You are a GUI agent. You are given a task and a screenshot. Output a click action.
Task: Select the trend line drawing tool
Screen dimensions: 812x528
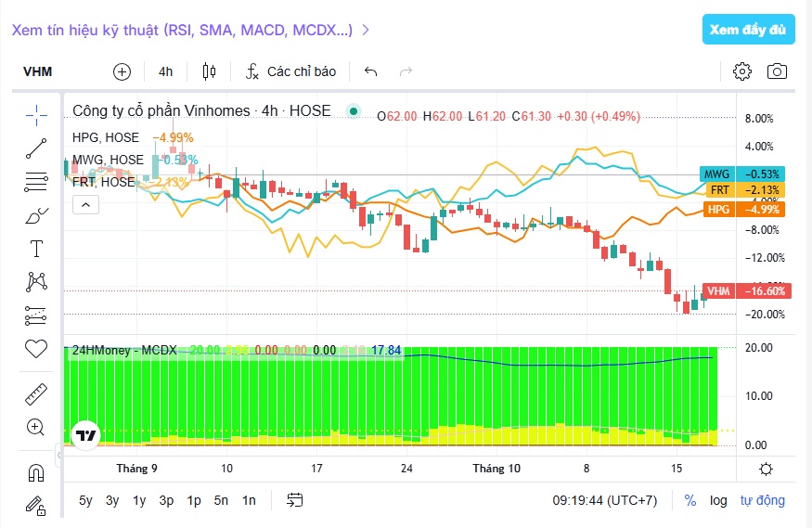coord(36,148)
